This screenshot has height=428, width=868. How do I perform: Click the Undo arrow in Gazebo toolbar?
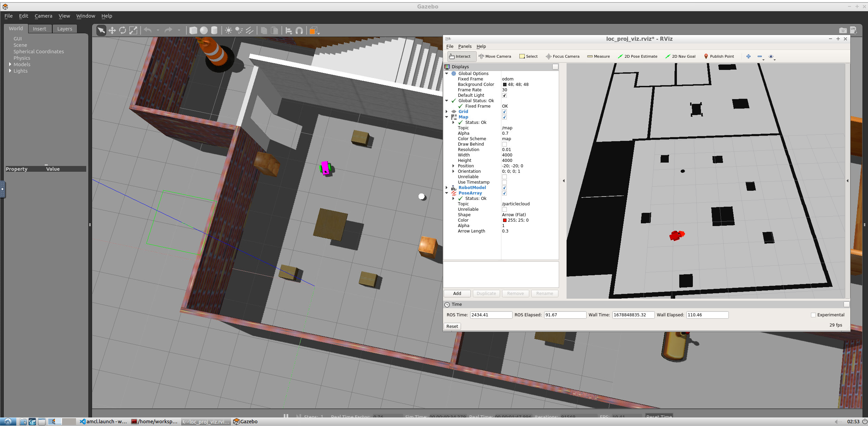point(148,31)
